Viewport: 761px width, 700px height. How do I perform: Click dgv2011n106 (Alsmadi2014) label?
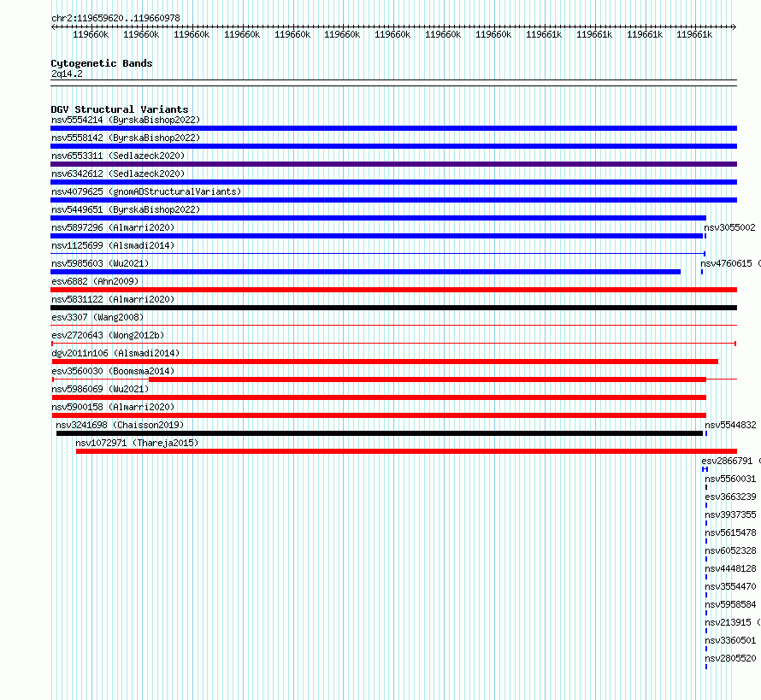(115, 353)
